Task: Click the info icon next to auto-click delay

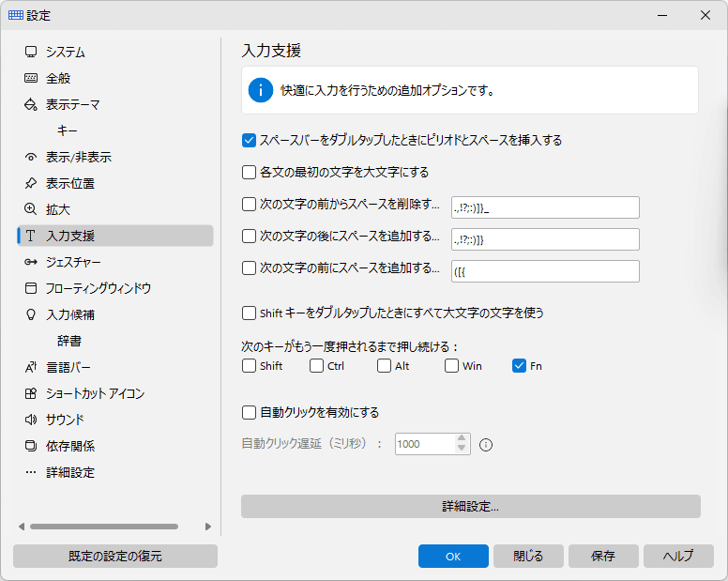Action: tap(486, 445)
